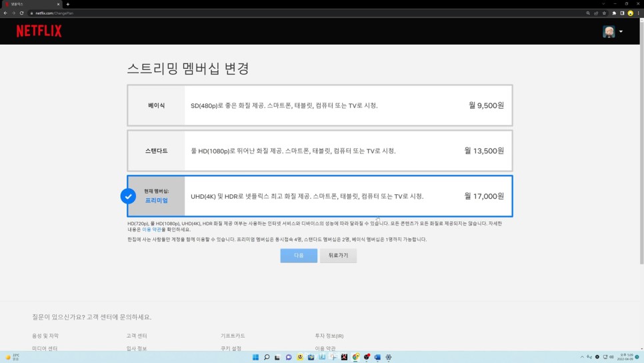The height and width of the screenshot is (363, 644).
Task: Click the blue checkmark on the Premium plan
Action: click(x=128, y=196)
